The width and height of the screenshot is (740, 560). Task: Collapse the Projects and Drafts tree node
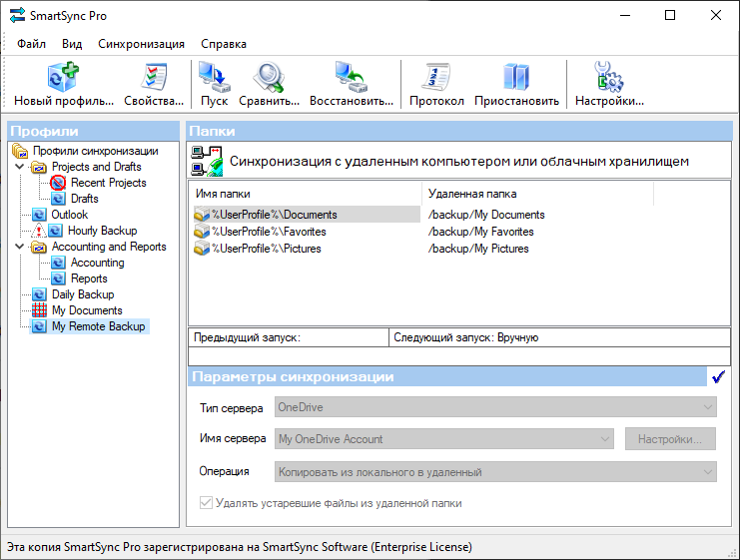coord(20,167)
